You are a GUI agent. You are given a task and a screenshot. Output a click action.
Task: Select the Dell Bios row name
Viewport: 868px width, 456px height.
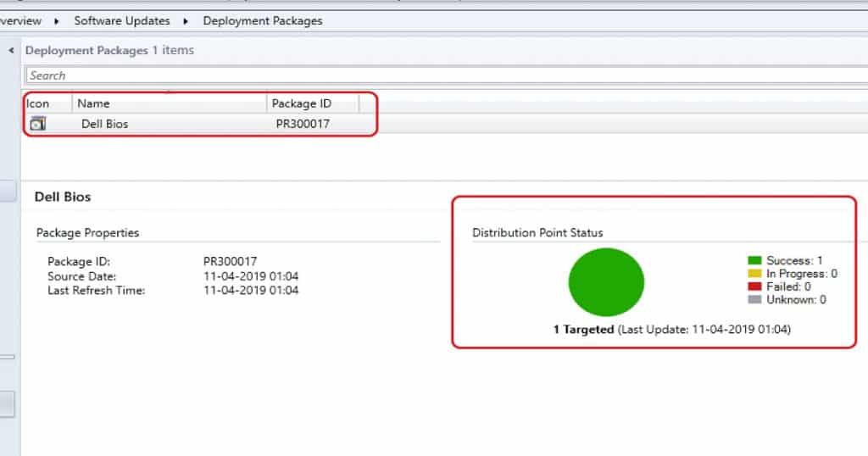pyautogui.click(x=104, y=124)
